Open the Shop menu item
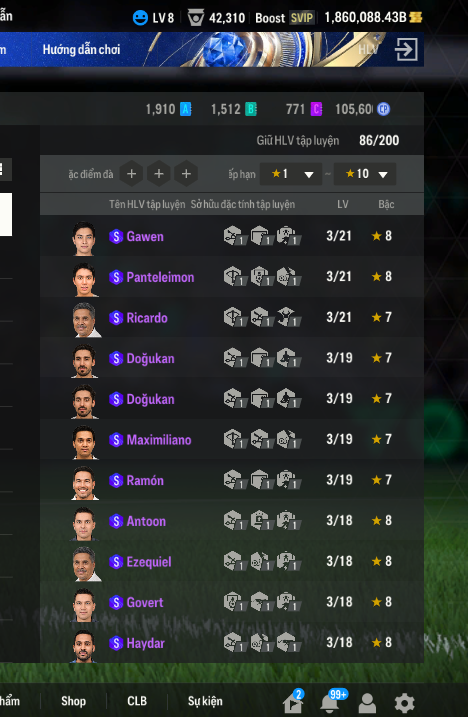Screen dimensions: 468x717 [73, 701]
